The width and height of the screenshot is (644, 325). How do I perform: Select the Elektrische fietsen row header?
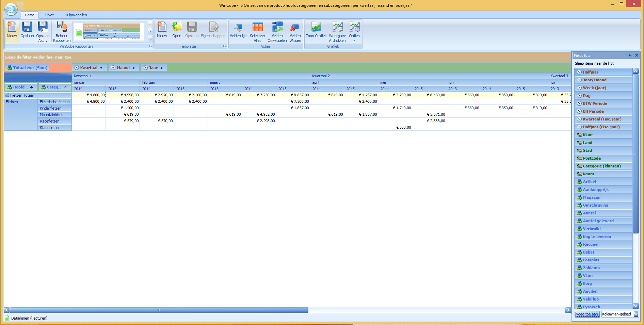[54, 102]
